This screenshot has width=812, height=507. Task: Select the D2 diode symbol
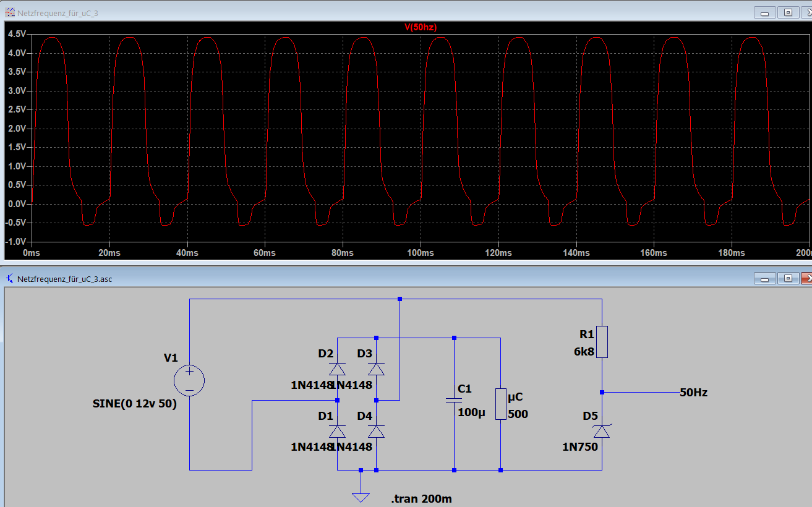337,369
